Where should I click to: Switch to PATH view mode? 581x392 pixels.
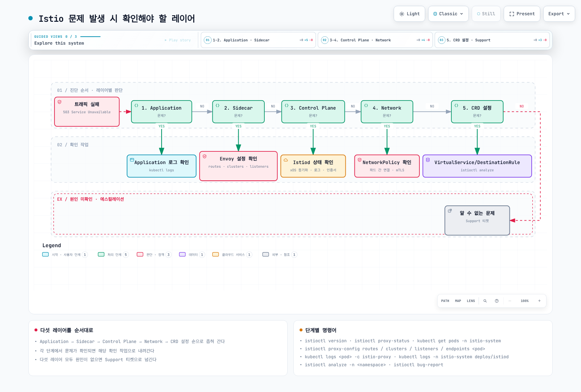pyautogui.click(x=445, y=301)
